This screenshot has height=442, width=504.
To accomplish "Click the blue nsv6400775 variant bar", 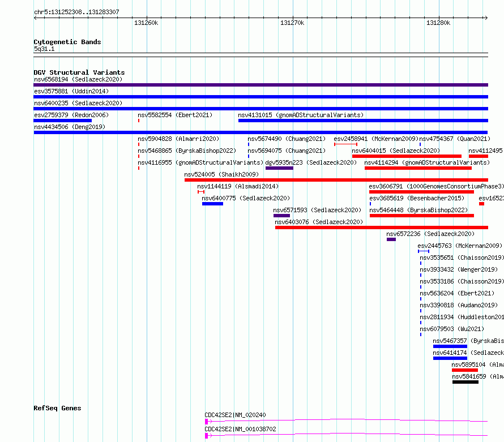I will coord(212,204).
